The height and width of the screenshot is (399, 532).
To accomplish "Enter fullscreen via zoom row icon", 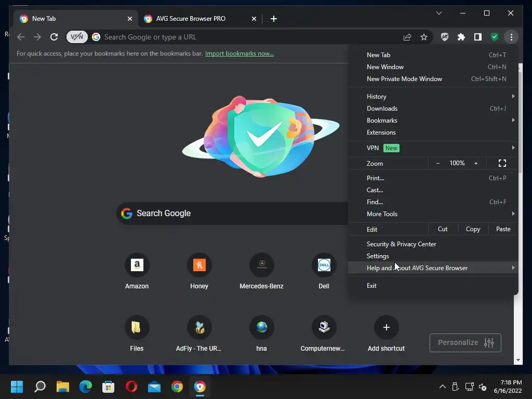I will click(x=502, y=163).
